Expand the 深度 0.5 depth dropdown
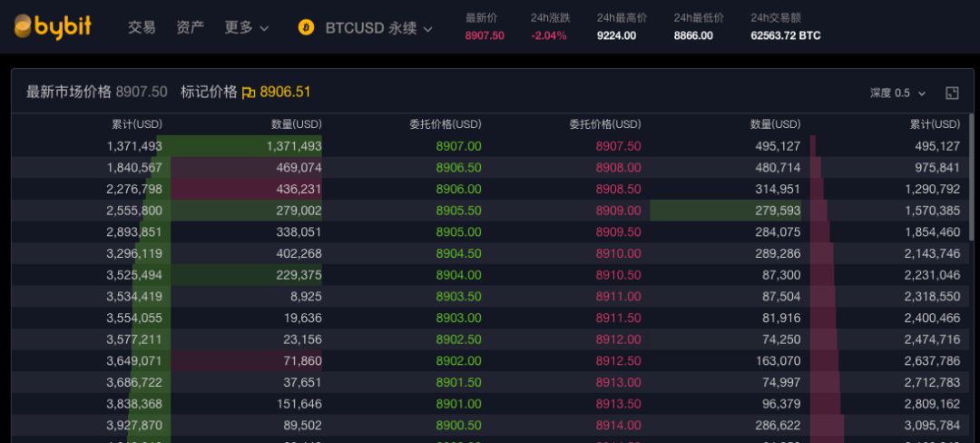 pyautogui.click(x=897, y=93)
